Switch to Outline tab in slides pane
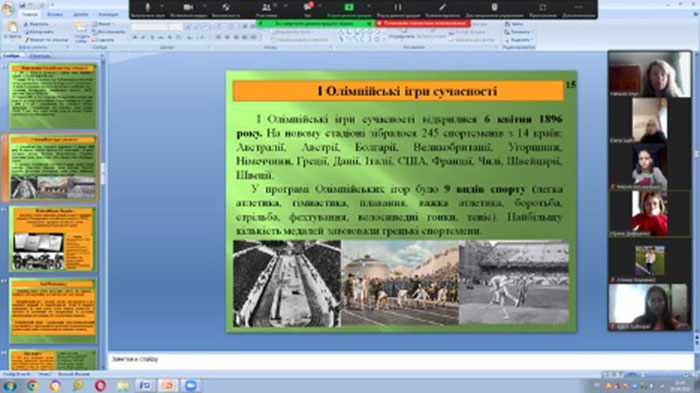The width and height of the screenshot is (700, 393). coord(40,56)
